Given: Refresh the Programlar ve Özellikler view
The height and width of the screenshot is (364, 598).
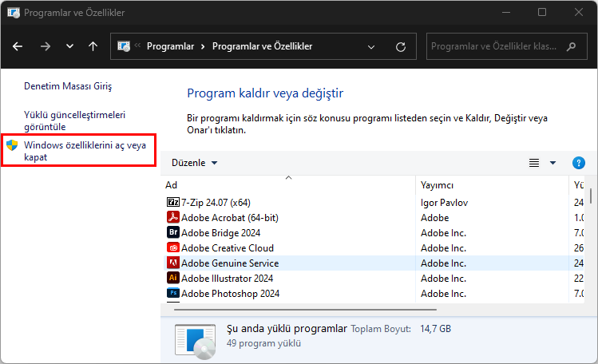Looking at the screenshot, I should point(401,47).
